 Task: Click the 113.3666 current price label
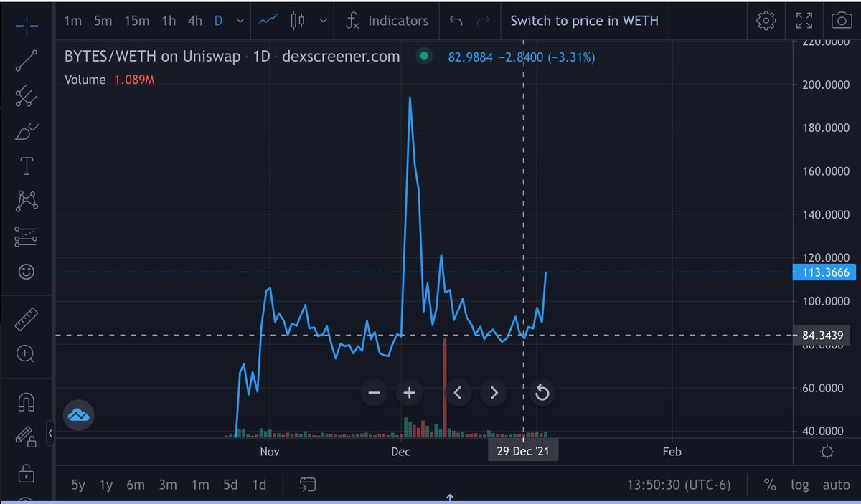pyautogui.click(x=824, y=272)
